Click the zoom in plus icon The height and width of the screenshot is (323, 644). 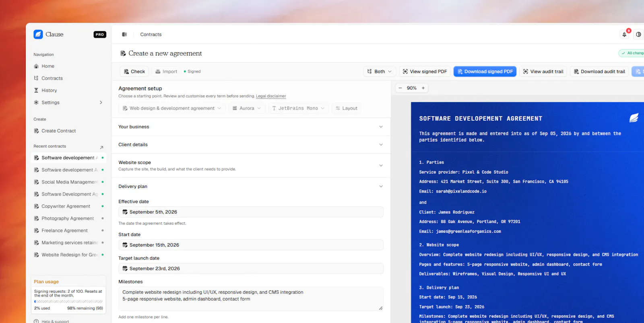[423, 88]
